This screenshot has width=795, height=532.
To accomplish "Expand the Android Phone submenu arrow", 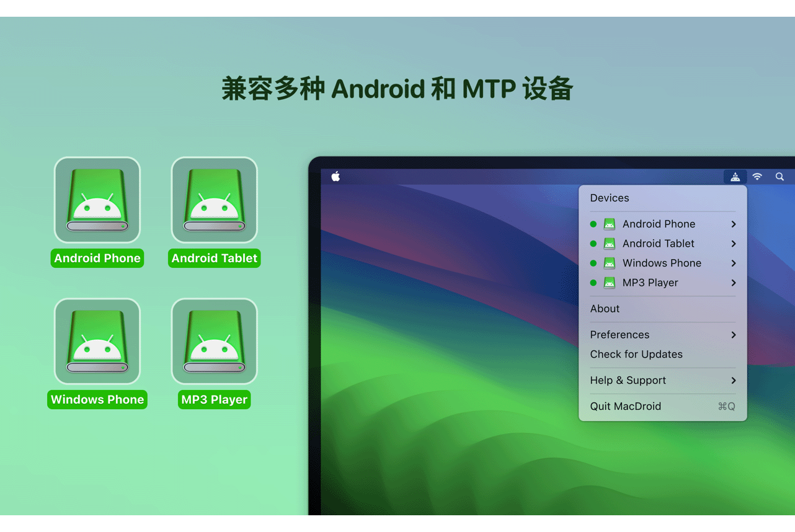I will [x=734, y=224].
